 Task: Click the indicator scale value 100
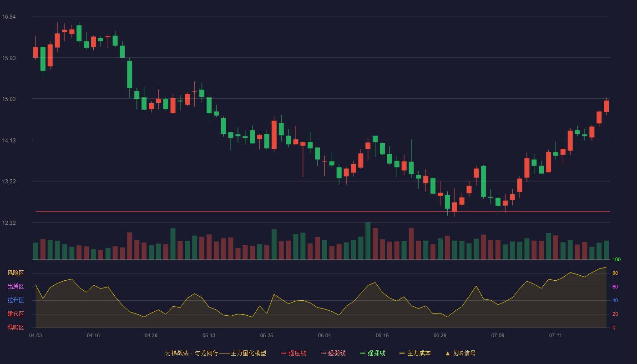pyautogui.click(x=617, y=260)
